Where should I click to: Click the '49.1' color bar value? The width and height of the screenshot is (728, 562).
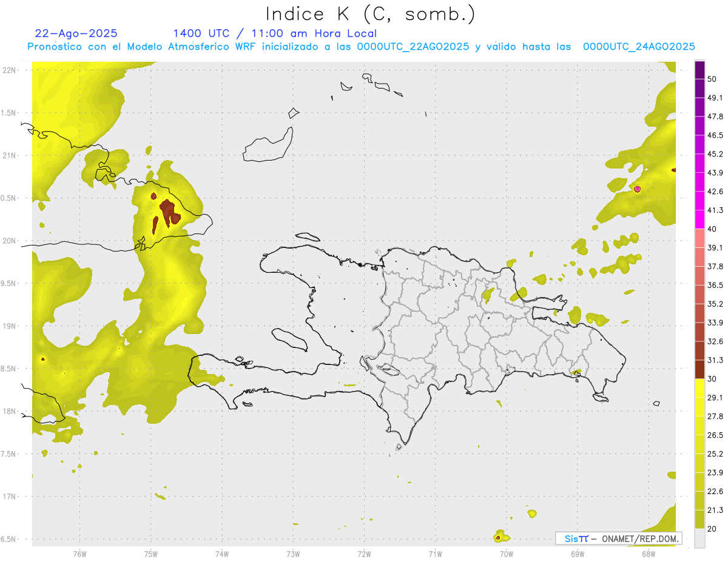(x=716, y=98)
